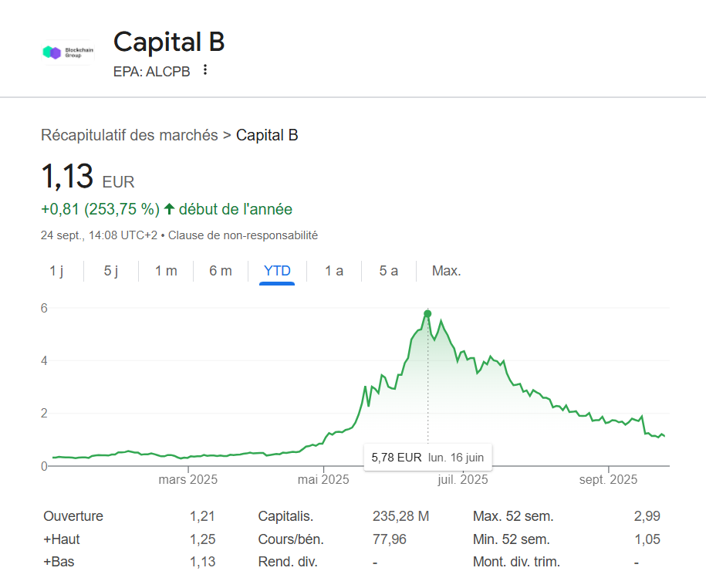Open the Récapitulatif des marchés link
This screenshot has height=588, width=706.
click(x=128, y=134)
